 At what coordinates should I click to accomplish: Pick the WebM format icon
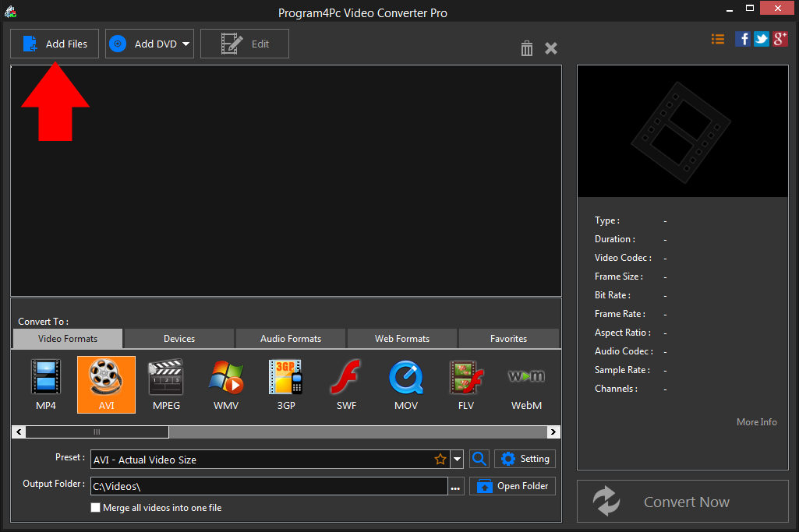[525, 384]
